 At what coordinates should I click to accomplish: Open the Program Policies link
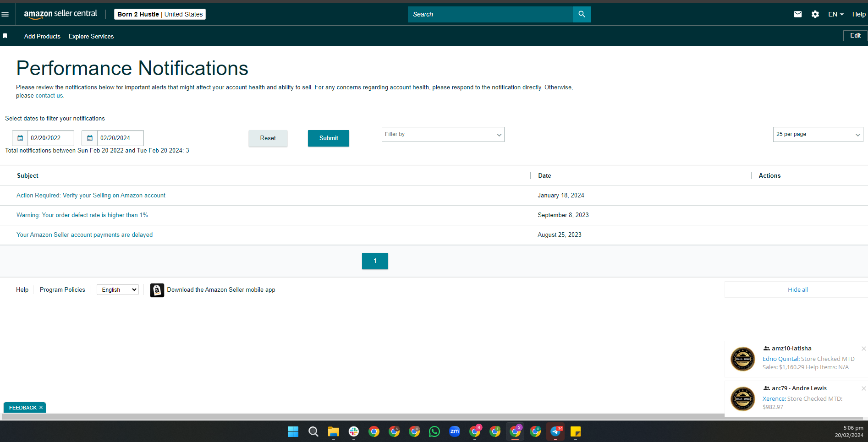[x=62, y=290]
